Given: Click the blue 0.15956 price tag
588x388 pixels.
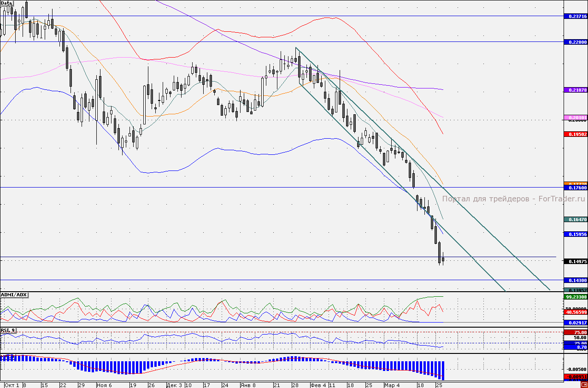Looking at the screenshot, I should [x=576, y=234].
